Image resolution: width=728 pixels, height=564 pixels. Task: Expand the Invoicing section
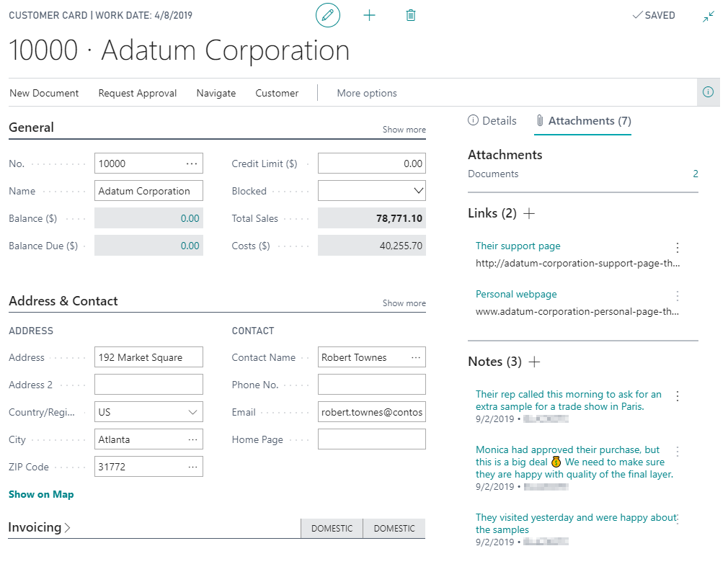(40, 527)
